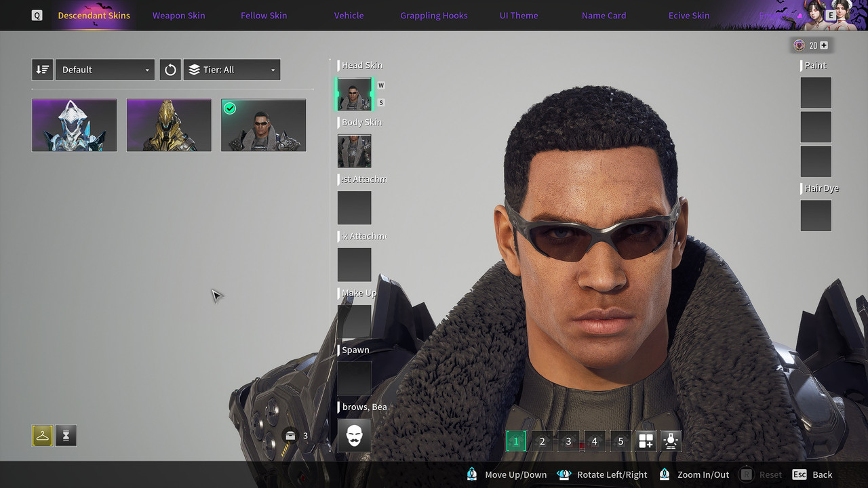Viewport: 868px width, 488px height.
Task: Click the Q key previous-tab icon
Action: pos(37,15)
